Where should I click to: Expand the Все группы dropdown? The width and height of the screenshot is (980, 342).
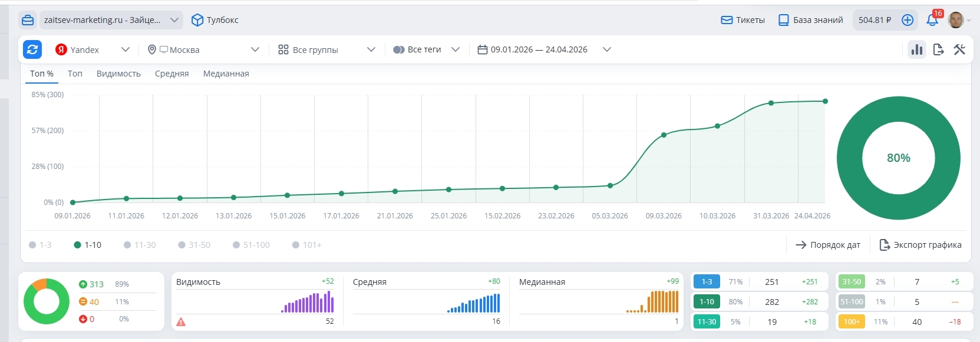(326, 49)
